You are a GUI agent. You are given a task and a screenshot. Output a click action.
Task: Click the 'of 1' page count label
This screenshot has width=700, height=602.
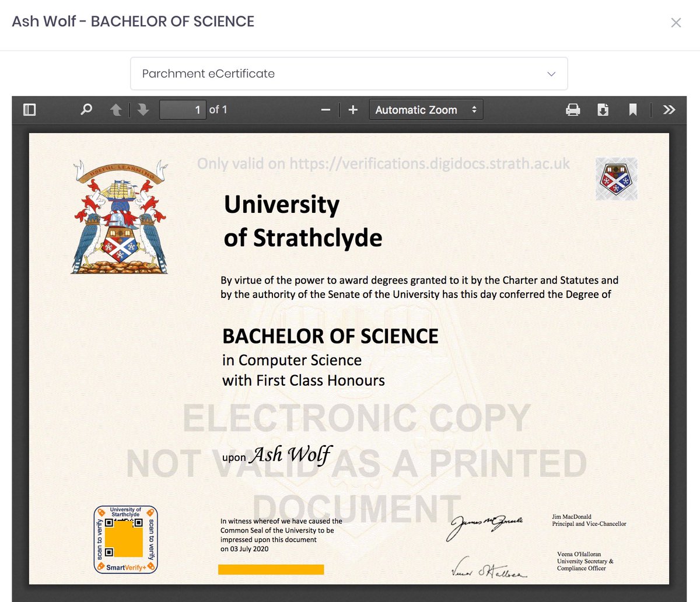pyautogui.click(x=218, y=110)
